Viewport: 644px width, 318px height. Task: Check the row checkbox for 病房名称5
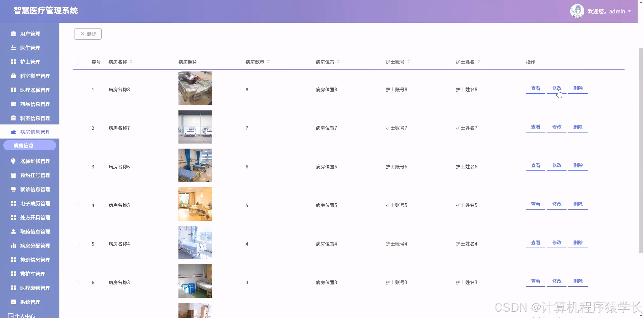click(x=77, y=205)
